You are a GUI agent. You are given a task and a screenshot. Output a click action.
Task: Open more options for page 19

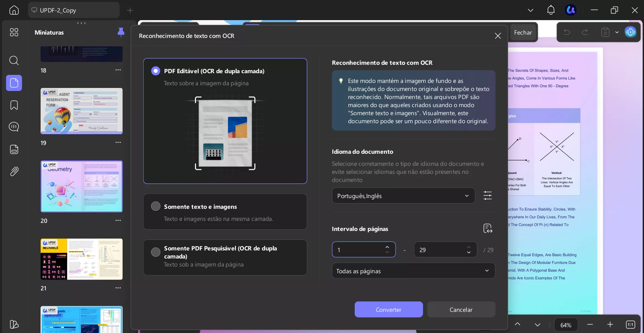pos(118,142)
